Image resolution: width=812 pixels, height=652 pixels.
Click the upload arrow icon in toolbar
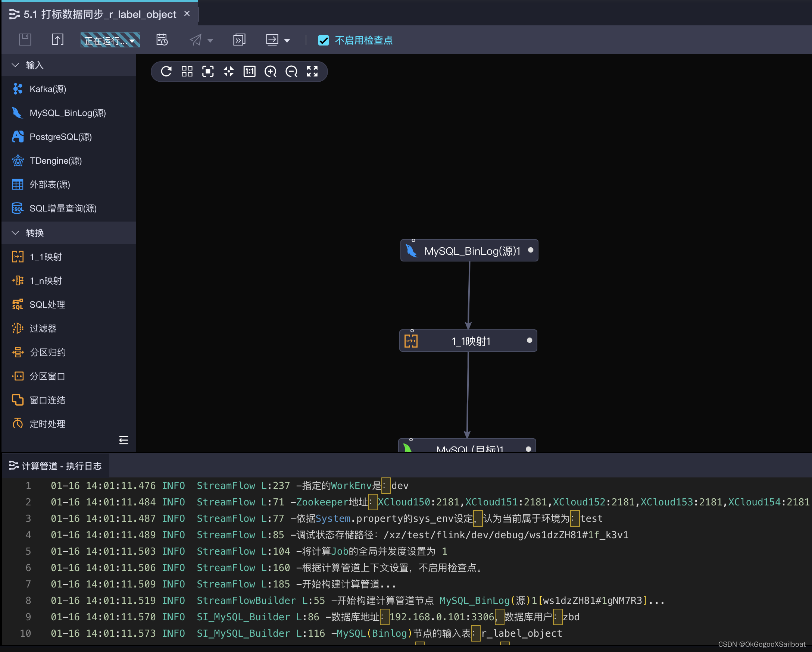57,40
